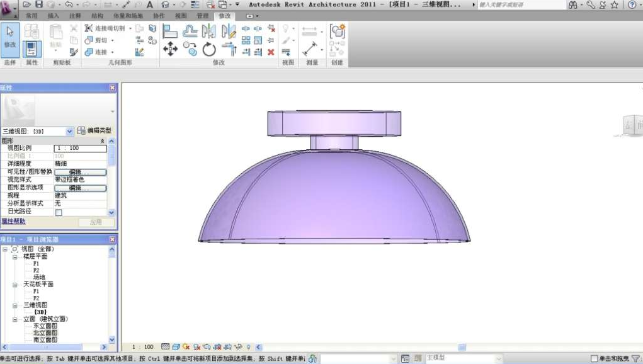Click the Rotate tool icon
Image resolution: width=643 pixels, height=364 pixels.
tap(209, 48)
